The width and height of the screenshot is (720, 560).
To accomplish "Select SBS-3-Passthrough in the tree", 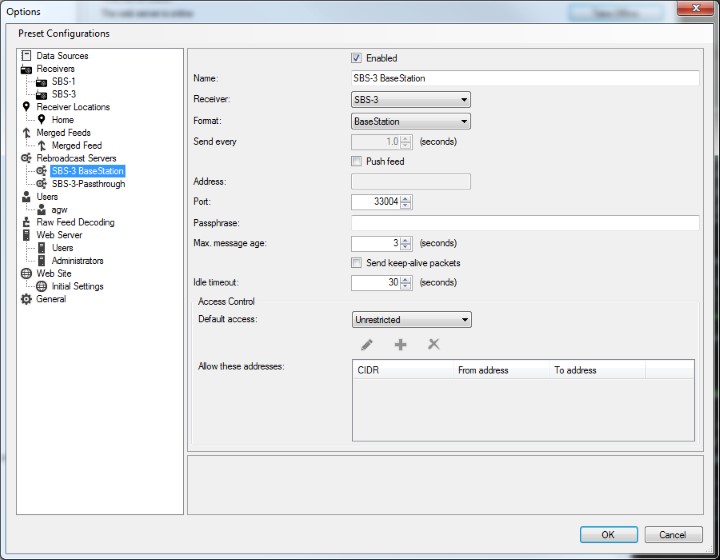I will 88,184.
